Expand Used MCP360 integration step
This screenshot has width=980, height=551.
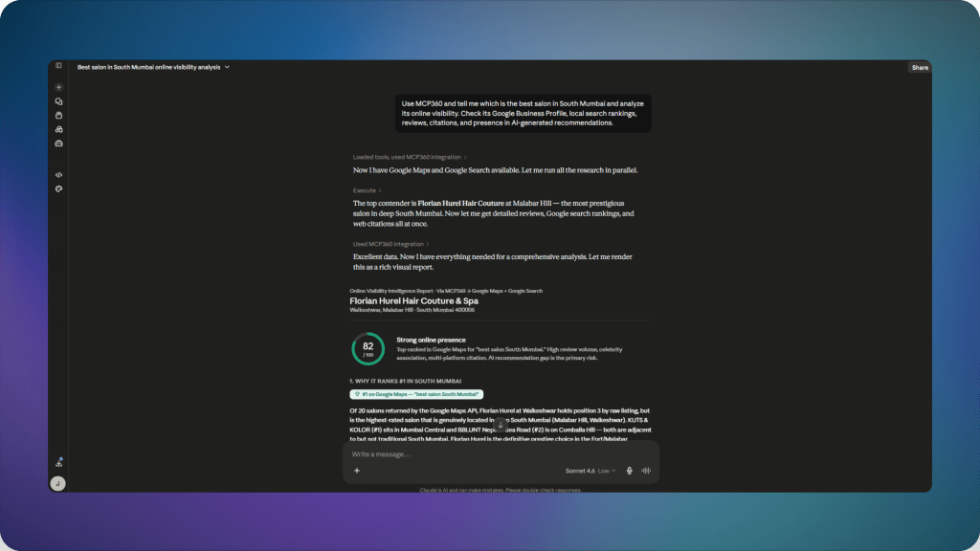390,244
